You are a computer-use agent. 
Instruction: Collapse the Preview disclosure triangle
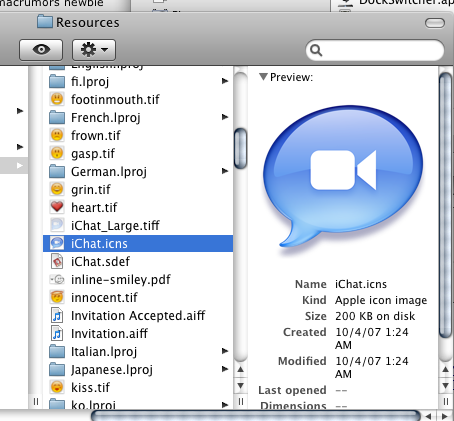pos(263,77)
